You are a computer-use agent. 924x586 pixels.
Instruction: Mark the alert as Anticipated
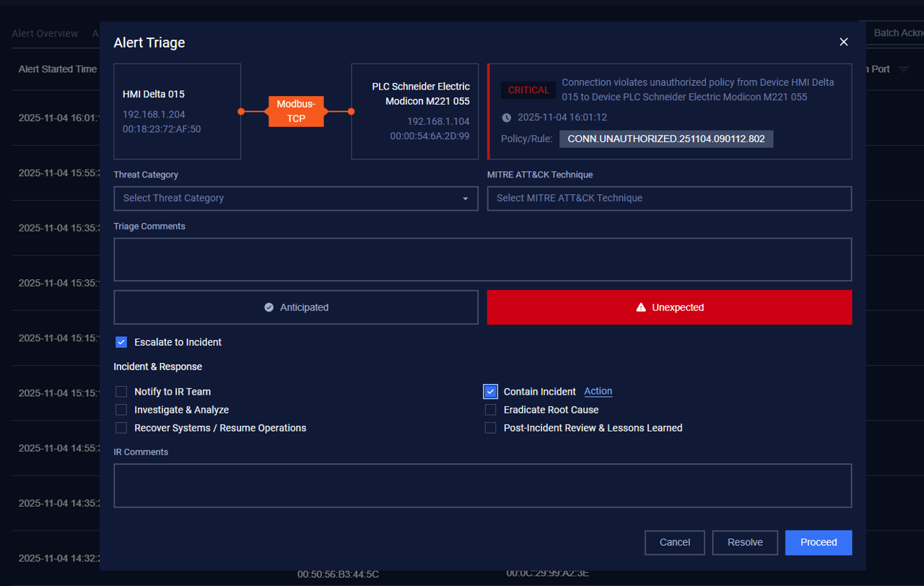(x=295, y=307)
